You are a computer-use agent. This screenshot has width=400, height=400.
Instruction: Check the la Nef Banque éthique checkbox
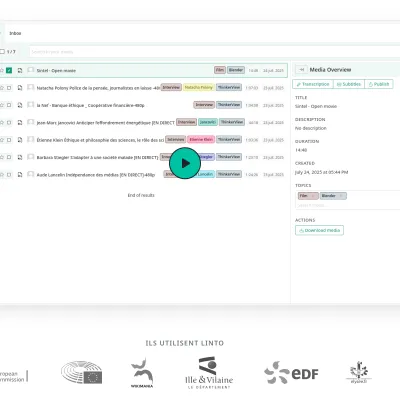coord(9,105)
